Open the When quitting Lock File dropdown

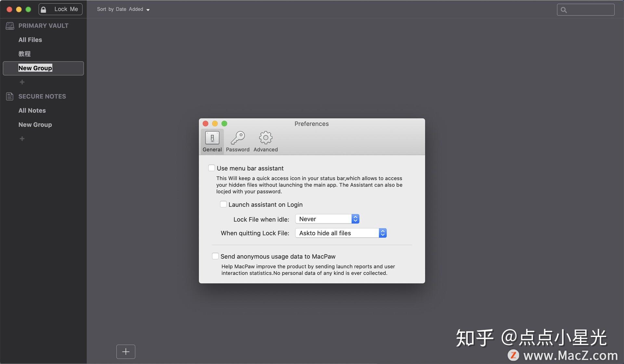pos(341,233)
